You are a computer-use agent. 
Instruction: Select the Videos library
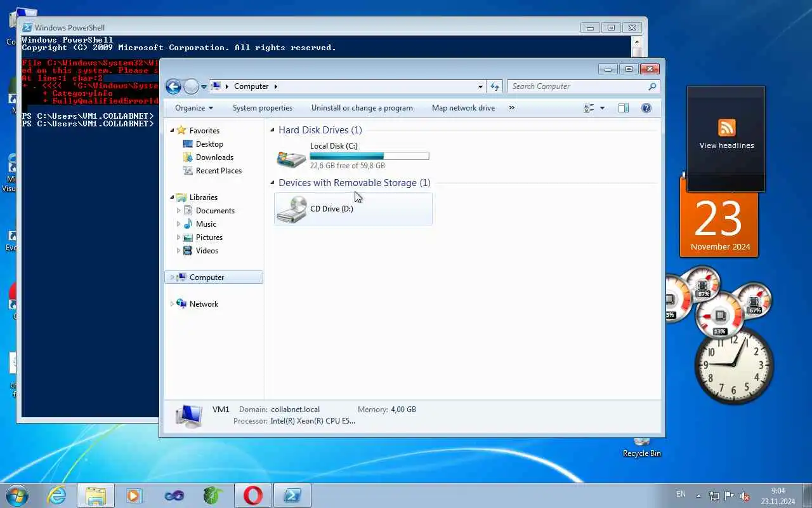coord(207,251)
